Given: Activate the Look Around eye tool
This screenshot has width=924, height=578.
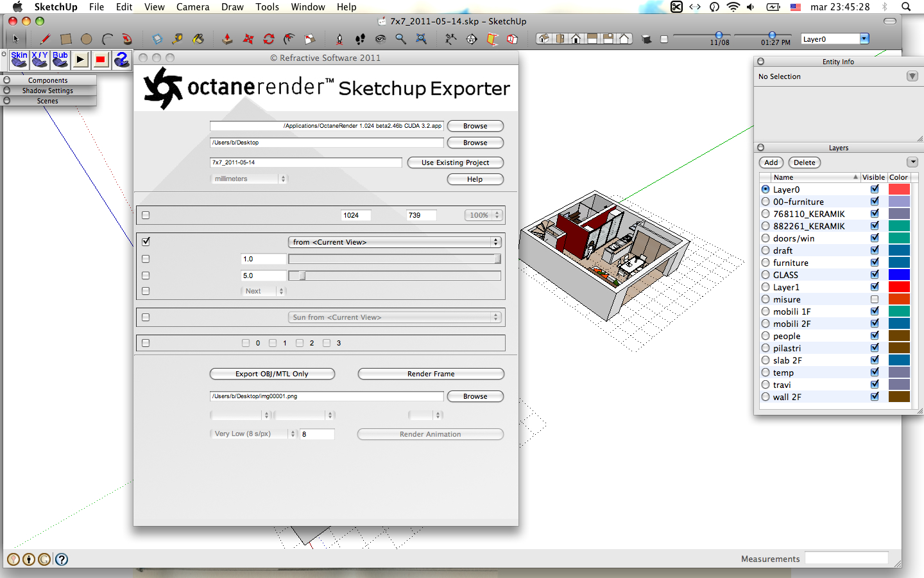Looking at the screenshot, I should [x=381, y=39].
